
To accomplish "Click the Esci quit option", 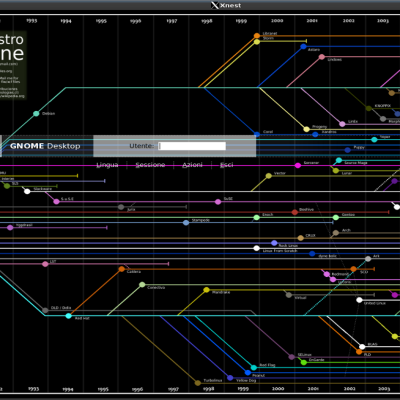I will click(227, 165).
